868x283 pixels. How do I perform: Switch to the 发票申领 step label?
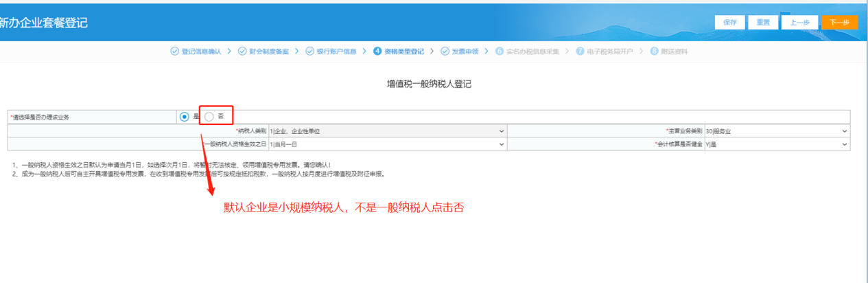click(465, 52)
